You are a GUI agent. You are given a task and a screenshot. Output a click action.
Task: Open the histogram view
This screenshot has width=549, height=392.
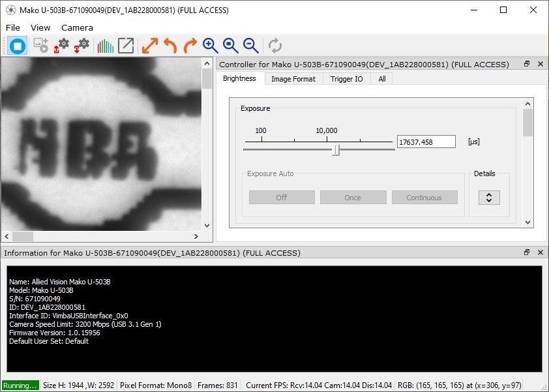click(105, 46)
